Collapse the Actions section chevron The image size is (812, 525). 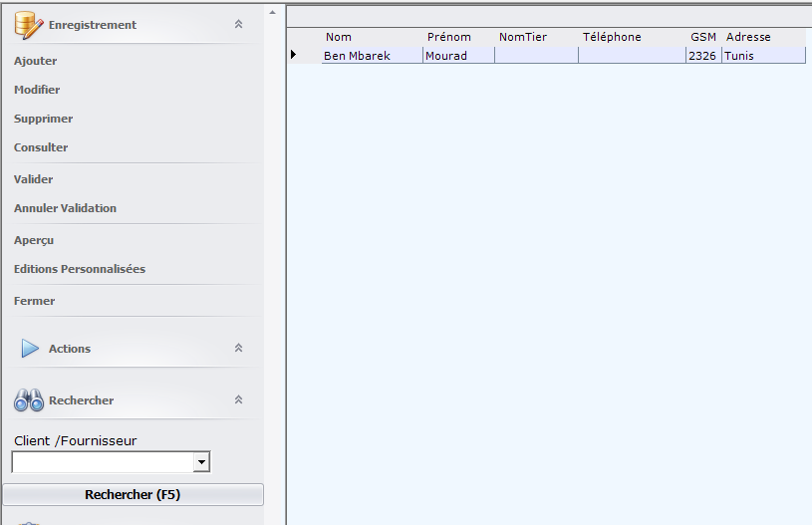click(x=239, y=348)
